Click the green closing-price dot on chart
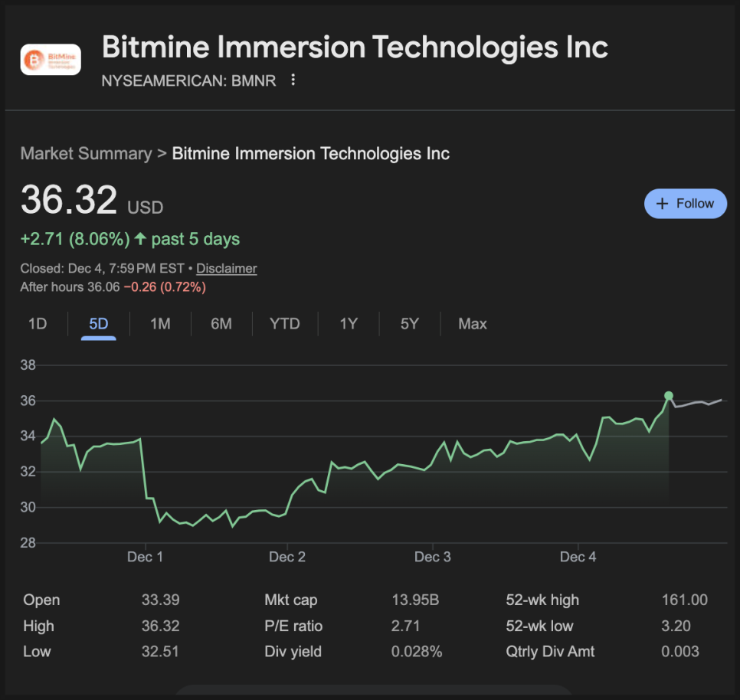Screen dimensions: 740x700 tap(669, 396)
